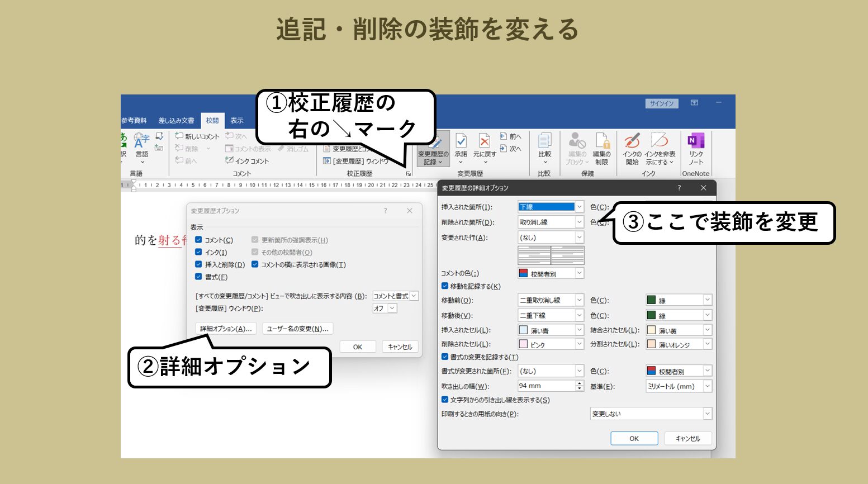The height and width of the screenshot is (484, 868).
Task: Click the ユーザー名の変更 button
Action: tap(297, 329)
